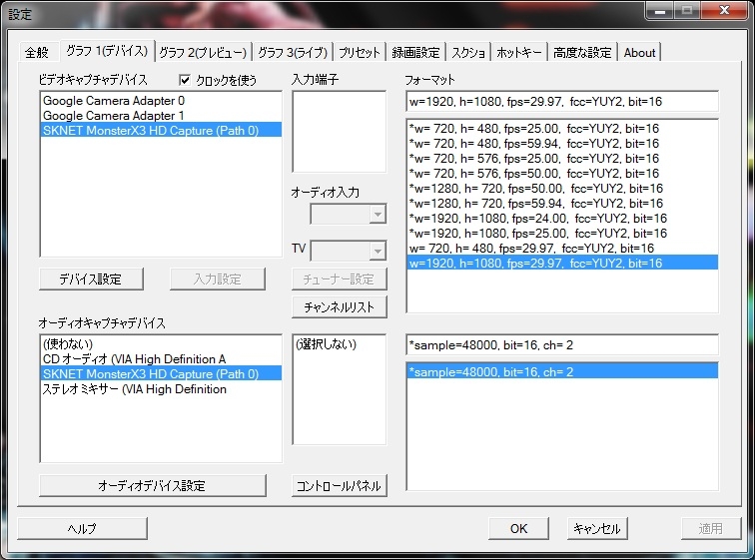755x560 pixels.
Task: Choose format 720x576 fps=50.00
Action: (562, 174)
